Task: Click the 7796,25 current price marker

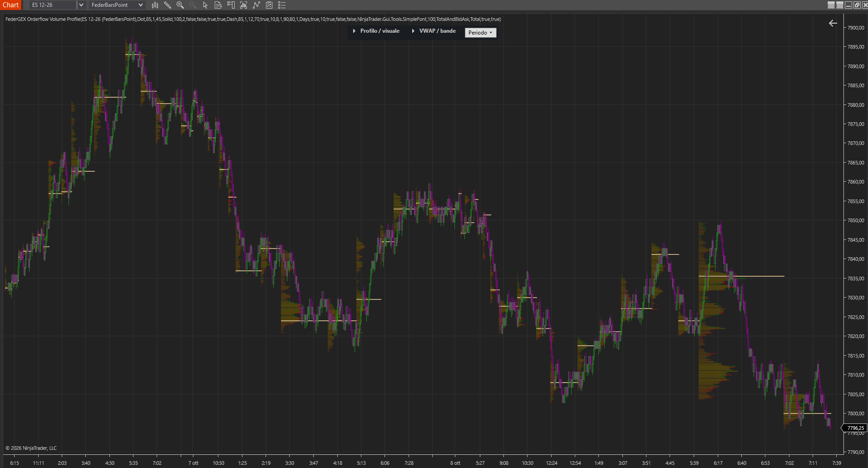Action: (x=855, y=428)
